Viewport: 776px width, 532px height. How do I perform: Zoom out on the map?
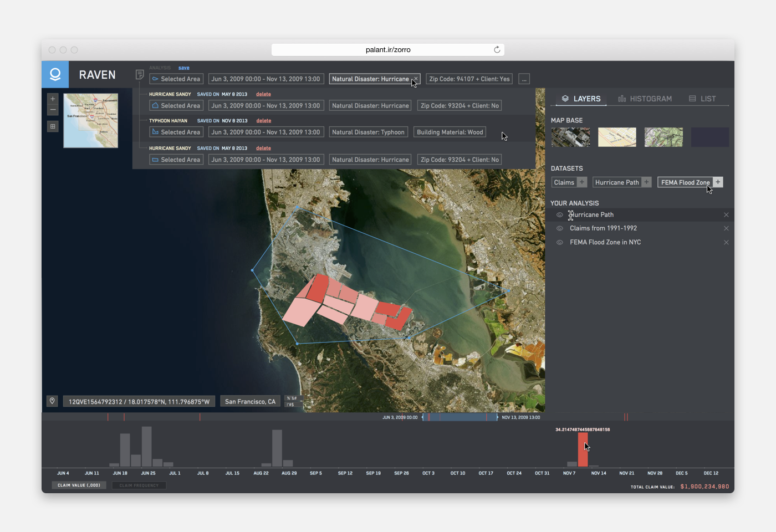[x=53, y=110]
